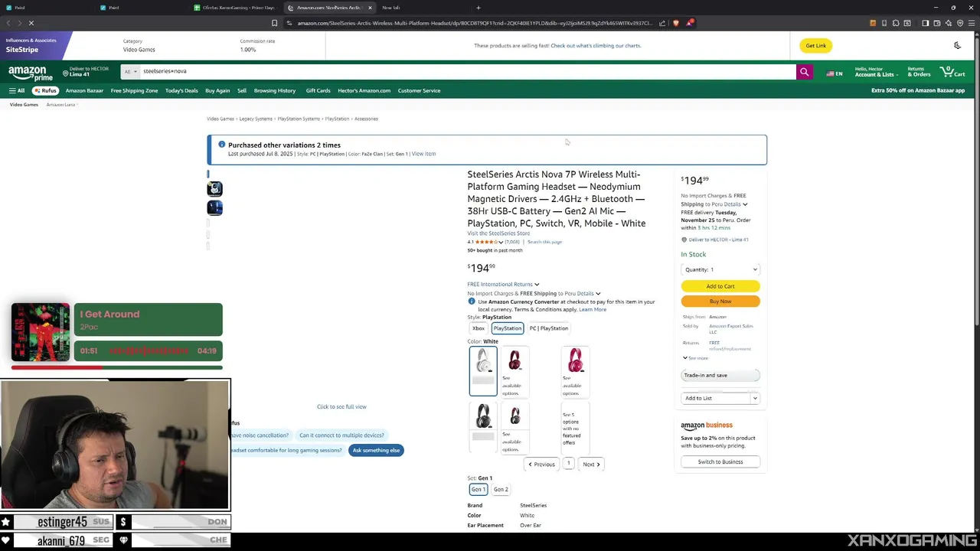
Task: Choose the dark red headset swatch
Action: (x=514, y=371)
